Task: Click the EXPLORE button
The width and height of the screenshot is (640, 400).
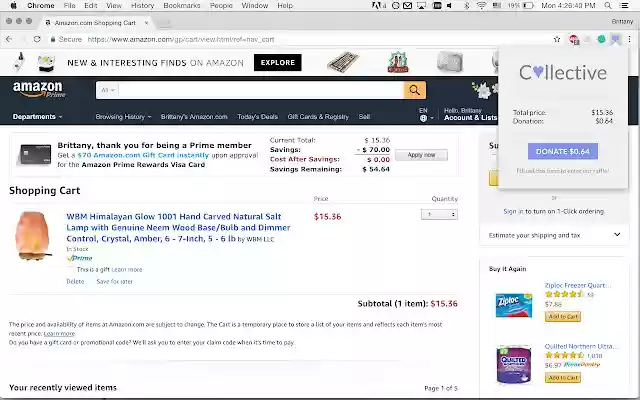Action: click(278, 62)
